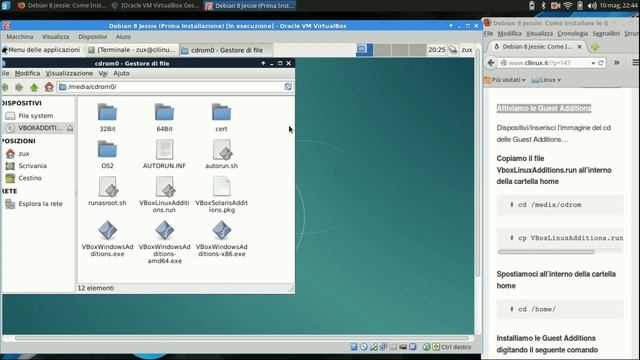This screenshot has height=360, width=640.
Task: Open Firefox Segnalibri menu
Action: (x=606, y=33)
